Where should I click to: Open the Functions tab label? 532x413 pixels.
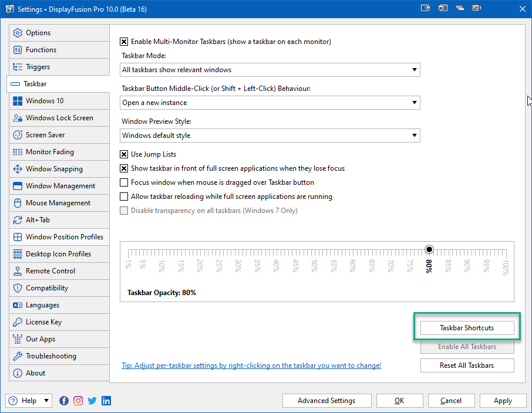pos(41,50)
